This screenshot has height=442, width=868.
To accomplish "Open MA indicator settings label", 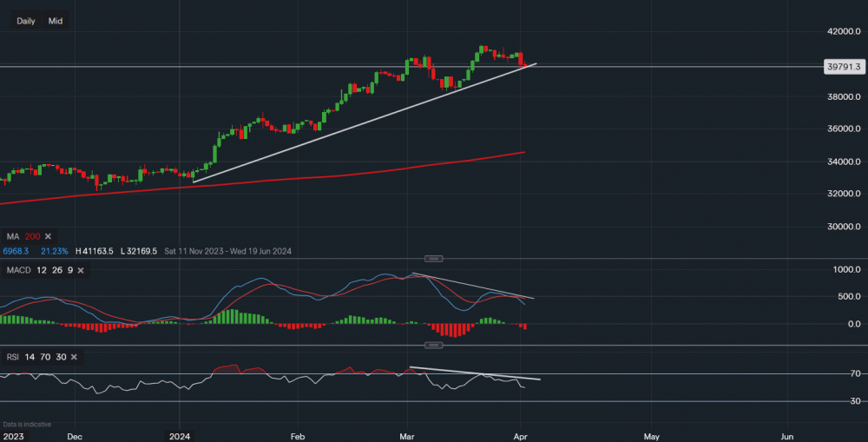I will tap(12, 236).
